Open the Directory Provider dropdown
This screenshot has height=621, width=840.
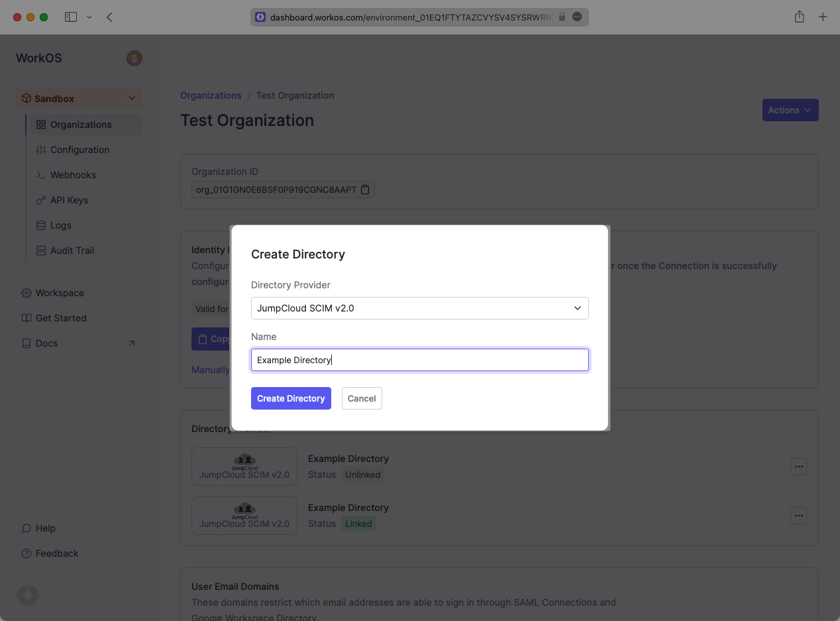click(419, 308)
